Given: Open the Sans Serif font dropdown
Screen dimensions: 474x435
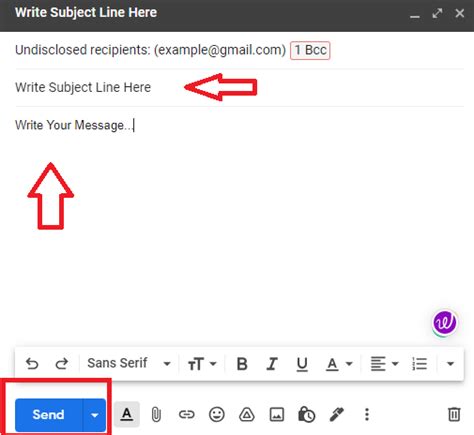Looking at the screenshot, I should tap(129, 363).
